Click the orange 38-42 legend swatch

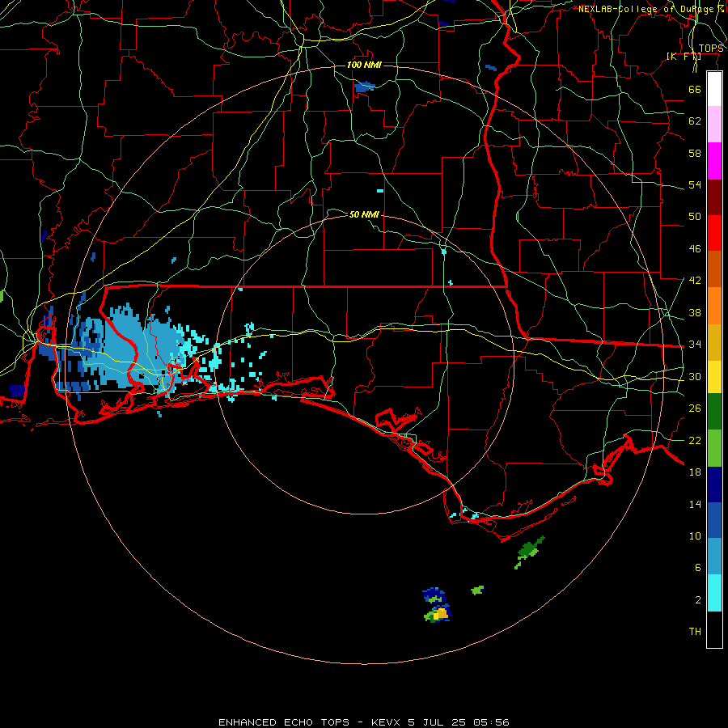714,306
